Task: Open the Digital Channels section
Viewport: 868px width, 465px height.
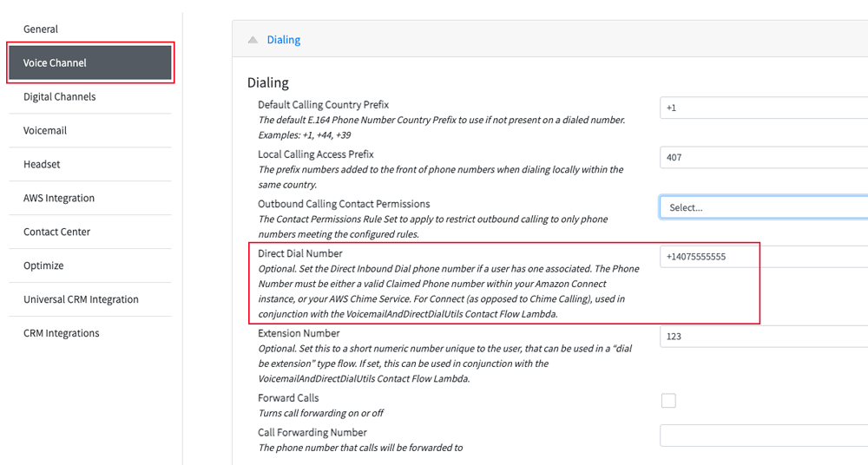Action: pos(90,96)
